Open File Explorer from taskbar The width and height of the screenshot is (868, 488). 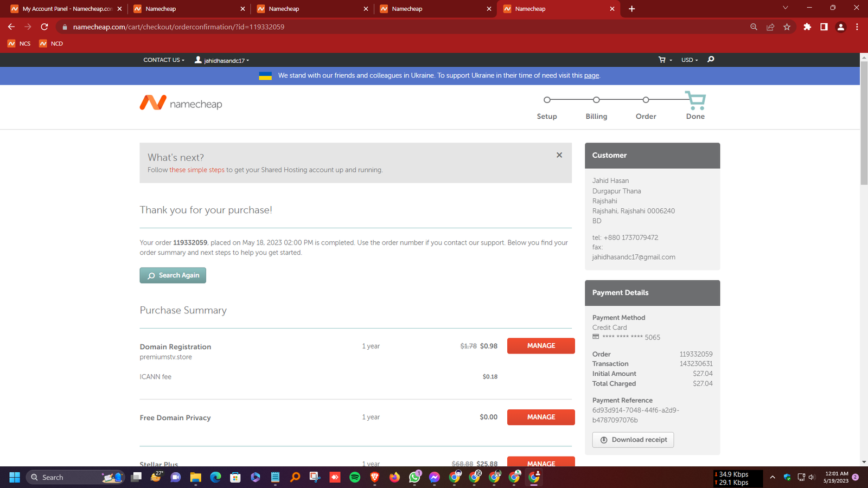[196, 477]
